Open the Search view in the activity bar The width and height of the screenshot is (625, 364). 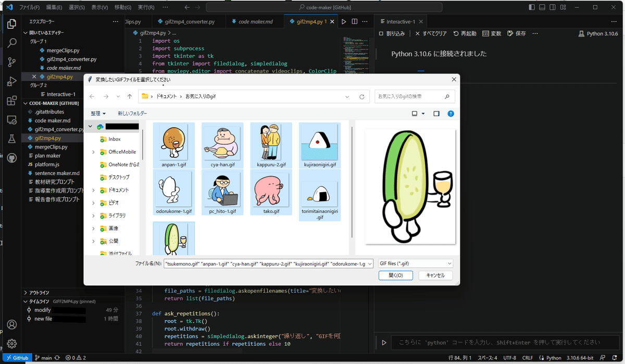(12, 43)
